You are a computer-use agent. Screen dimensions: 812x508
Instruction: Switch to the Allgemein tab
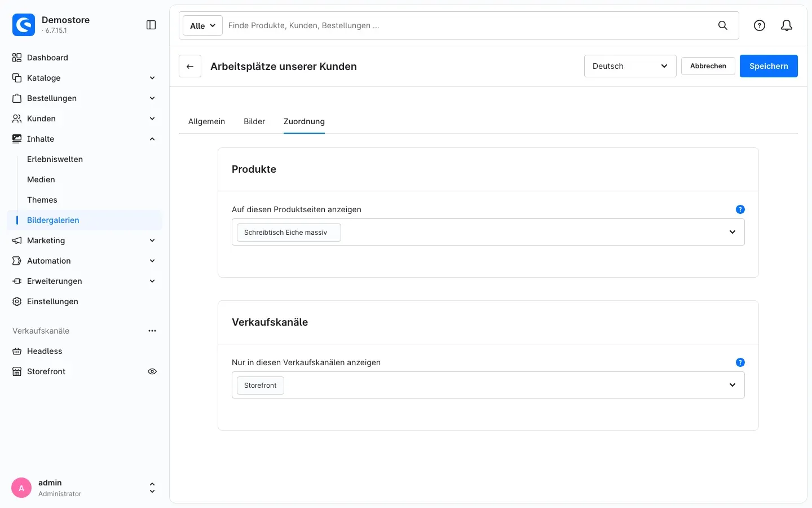pos(206,121)
